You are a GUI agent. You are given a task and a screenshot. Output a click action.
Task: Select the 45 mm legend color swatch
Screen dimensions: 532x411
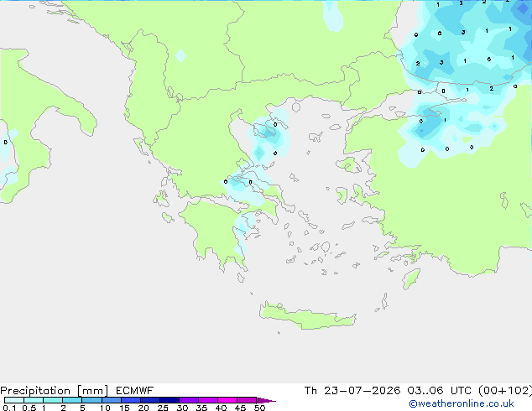[x=247, y=400]
